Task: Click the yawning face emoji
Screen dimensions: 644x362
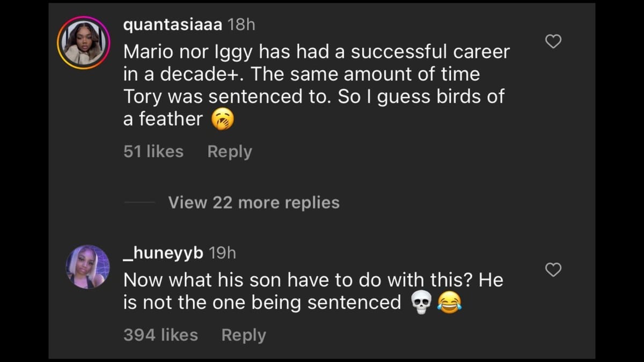Action: [222, 120]
